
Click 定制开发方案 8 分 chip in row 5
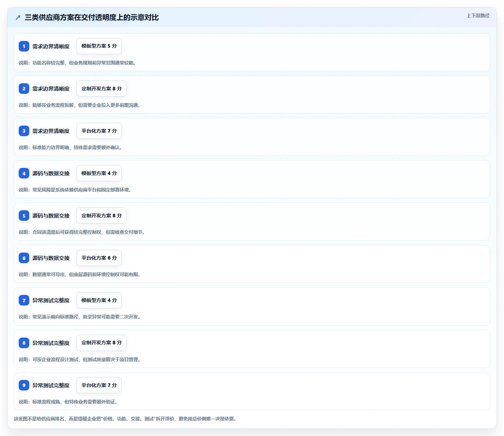click(102, 216)
